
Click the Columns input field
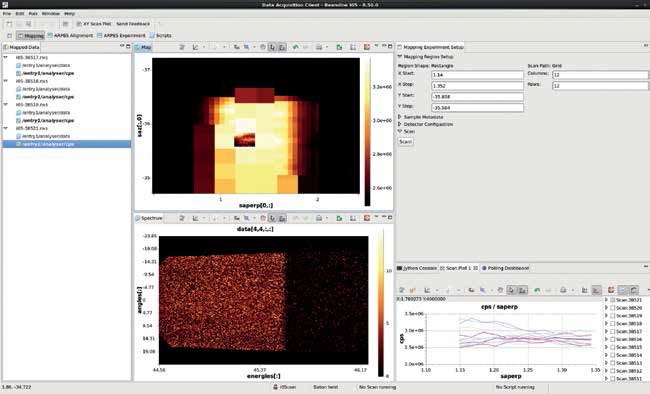pyautogui.click(x=600, y=75)
